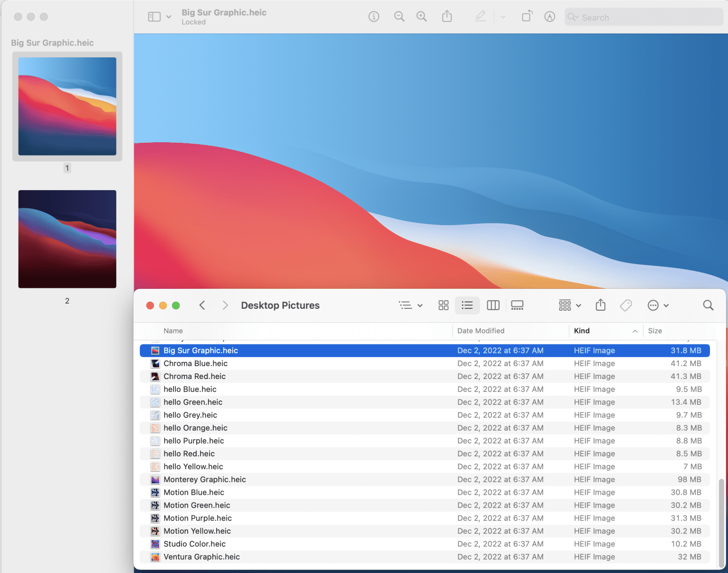Sort files by the Name column

pyautogui.click(x=173, y=331)
